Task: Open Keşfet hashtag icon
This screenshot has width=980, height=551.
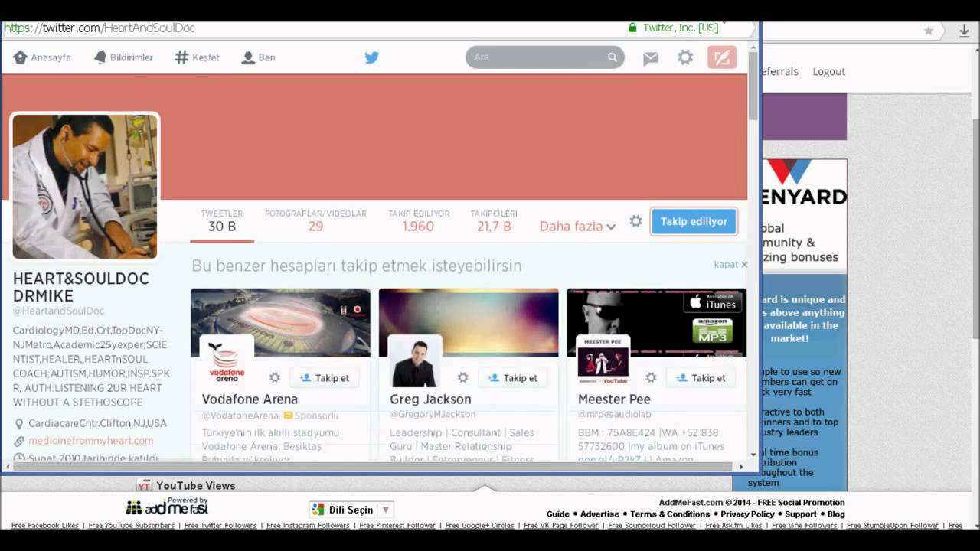Action: point(181,57)
